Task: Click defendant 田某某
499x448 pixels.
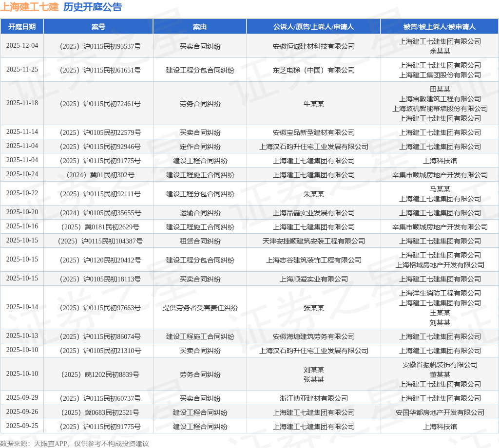Action: coord(440,89)
